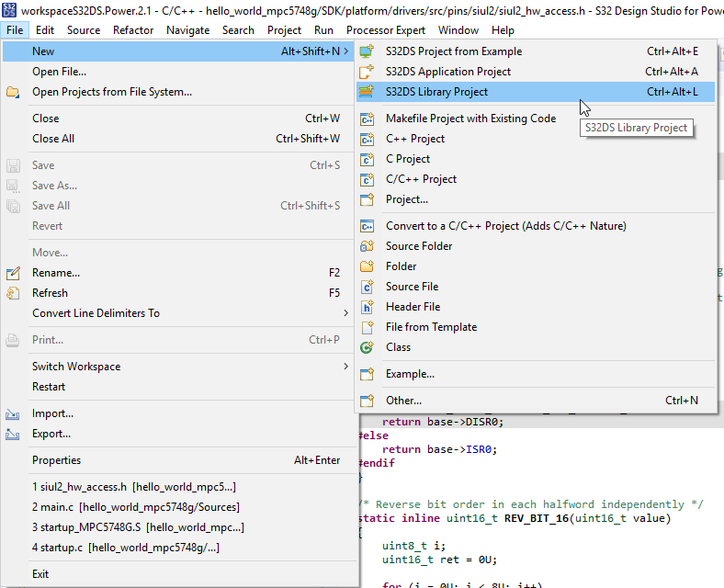724x588 pixels.
Task: Click the Rename pencil icon
Action: (13, 273)
